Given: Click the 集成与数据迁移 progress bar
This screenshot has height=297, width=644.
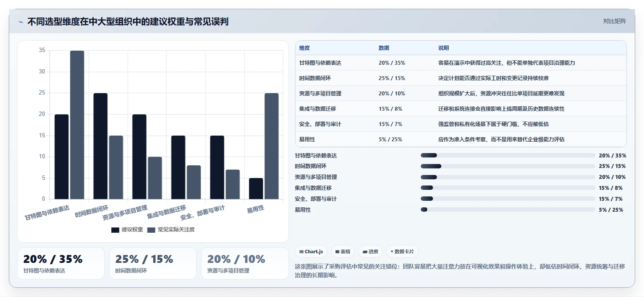Looking at the screenshot, I should (508, 188).
